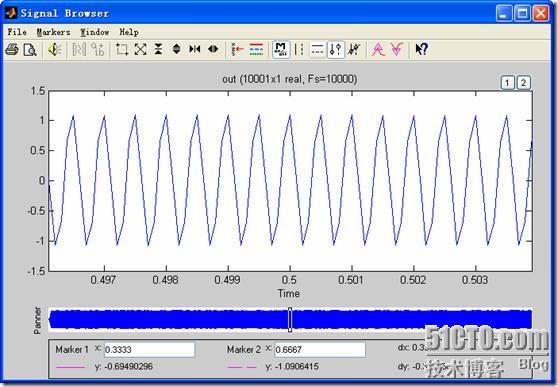
Task: Open the File menu
Action: pos(17,32)
